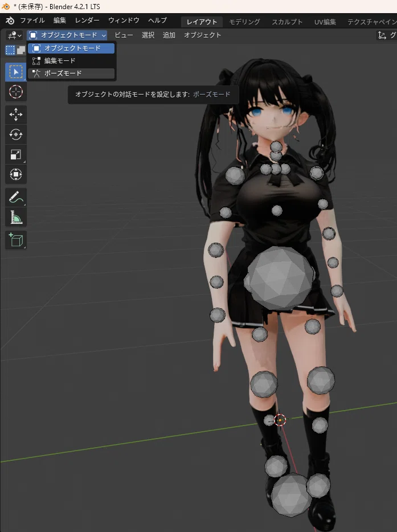Select the large hip sphere bone shape

[x=280, y=278]
